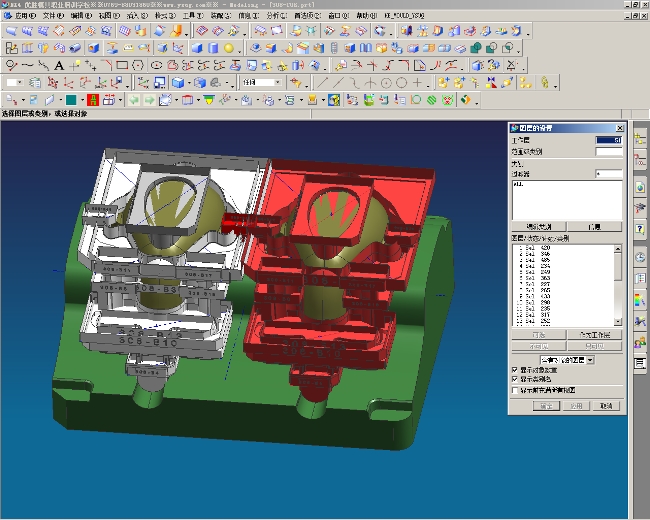Open the History clock sidebar icon
The height and width of the screenshot is (520, 650).
(x=640, y=257)
